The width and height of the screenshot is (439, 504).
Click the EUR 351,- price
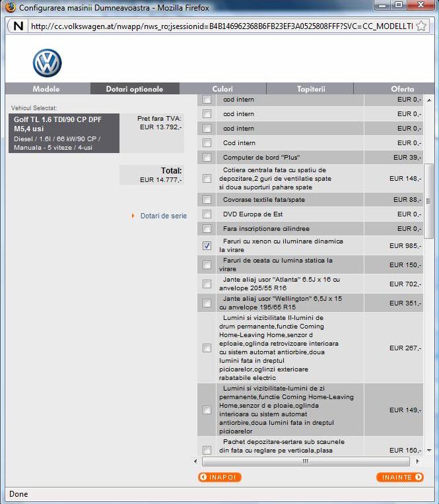(405, 303)
